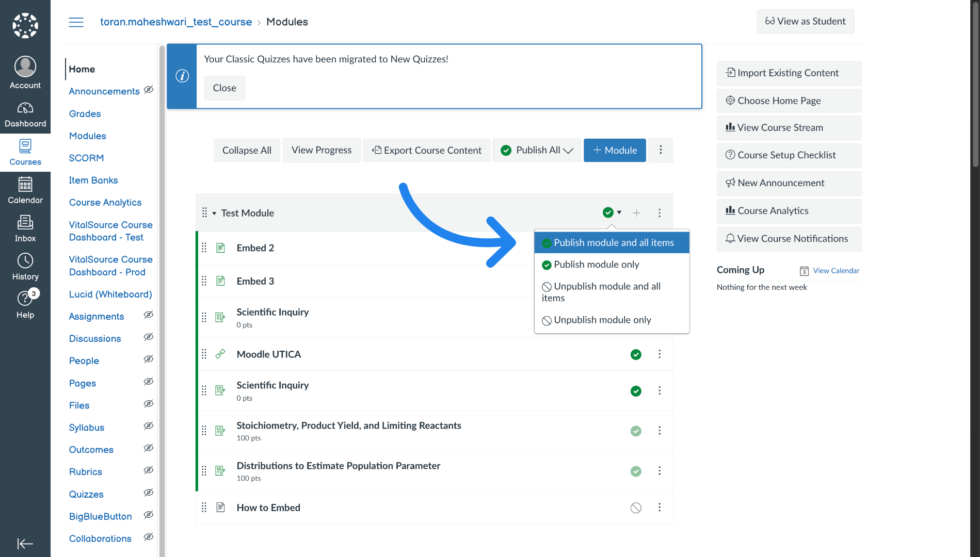Screen dimensions: 980x557
Task: Click Import Existing Content
Action: 789,73
